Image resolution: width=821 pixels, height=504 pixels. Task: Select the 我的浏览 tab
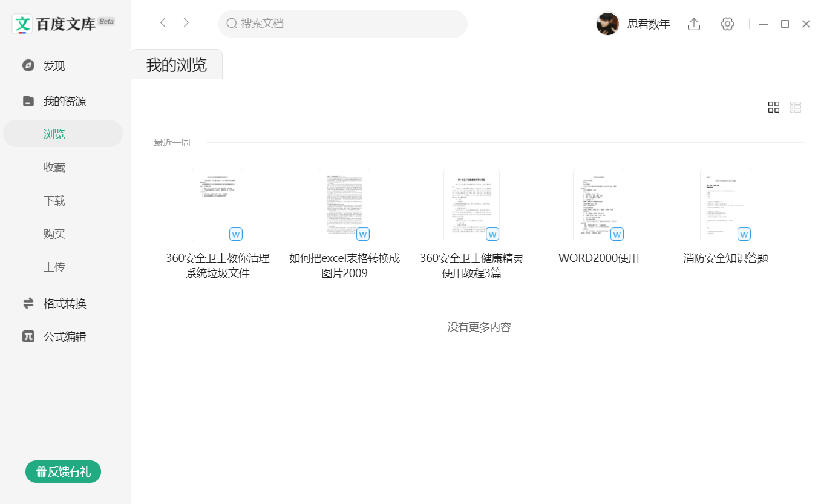click(177, 65)
